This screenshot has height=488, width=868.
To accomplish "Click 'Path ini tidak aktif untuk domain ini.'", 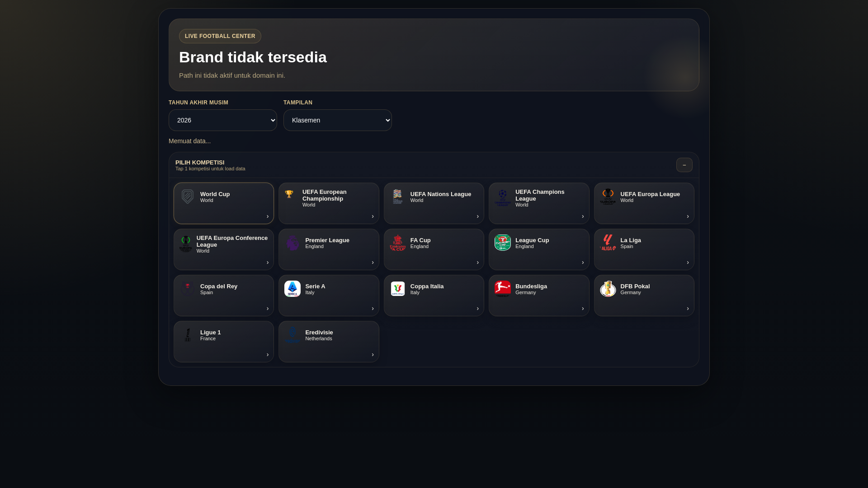I will pyautogui.click(x=232, y=75).
